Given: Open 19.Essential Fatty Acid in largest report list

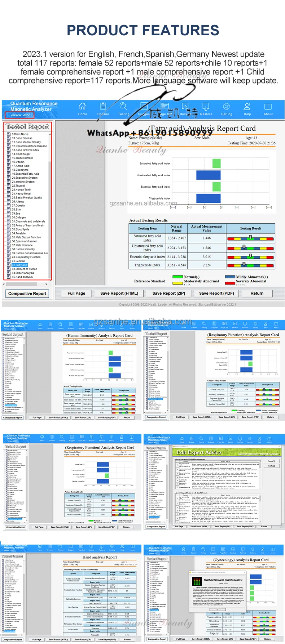Looking at the screenshot, I should tap(26, 174).
